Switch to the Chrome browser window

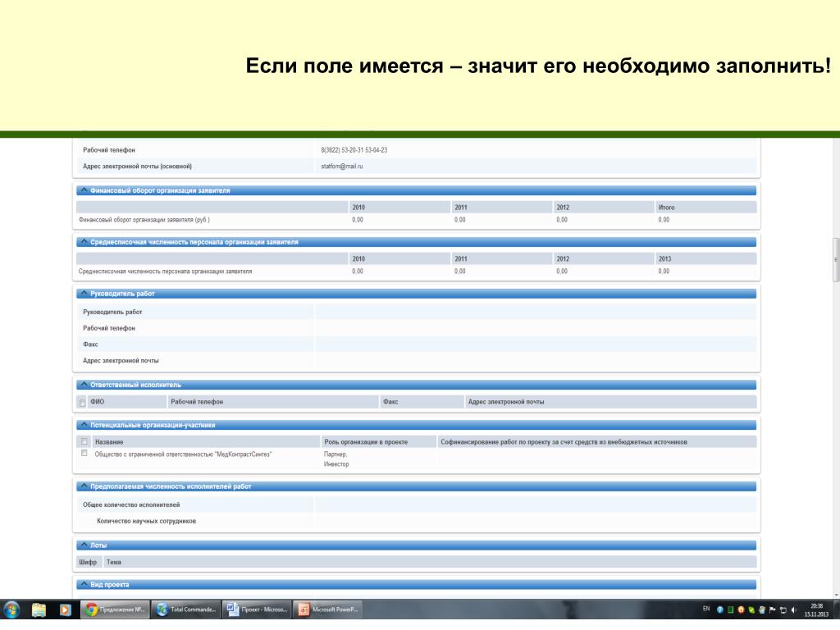115,609
